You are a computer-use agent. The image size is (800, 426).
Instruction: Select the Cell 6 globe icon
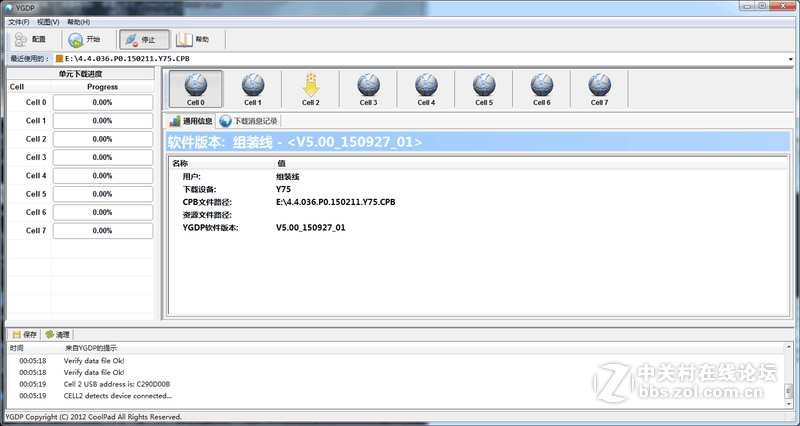(542, 85)
